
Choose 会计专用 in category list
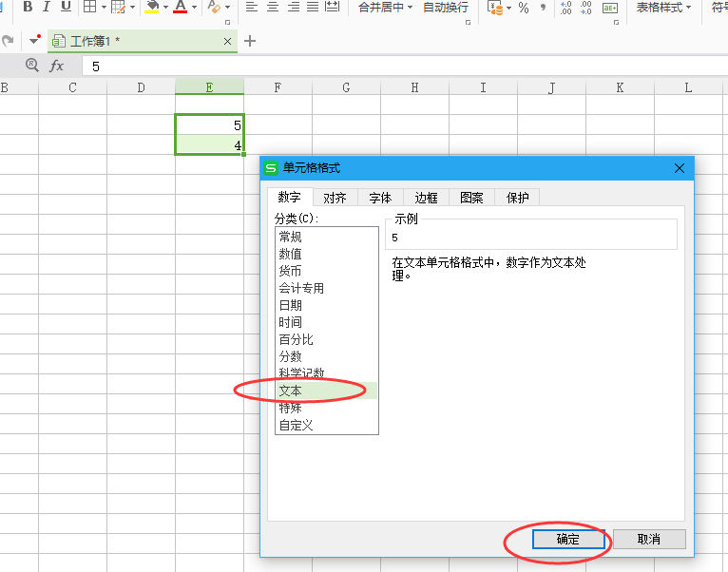tap(327, 288)
